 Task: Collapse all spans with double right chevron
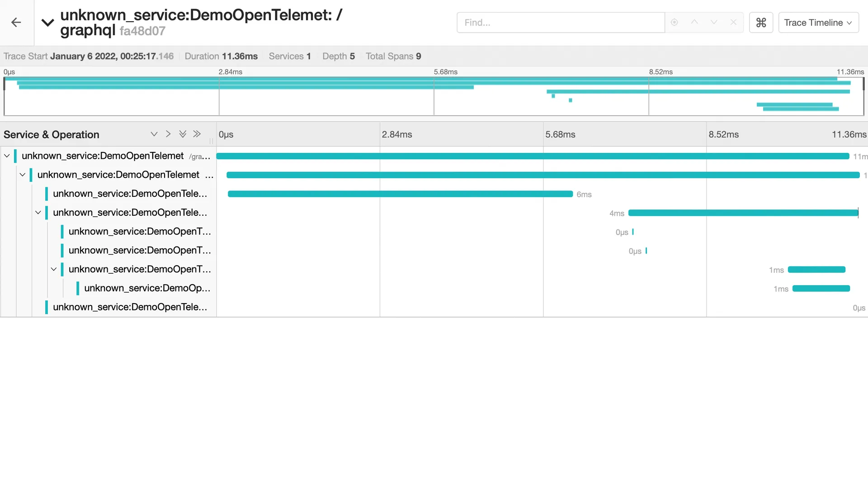[197, 134]
